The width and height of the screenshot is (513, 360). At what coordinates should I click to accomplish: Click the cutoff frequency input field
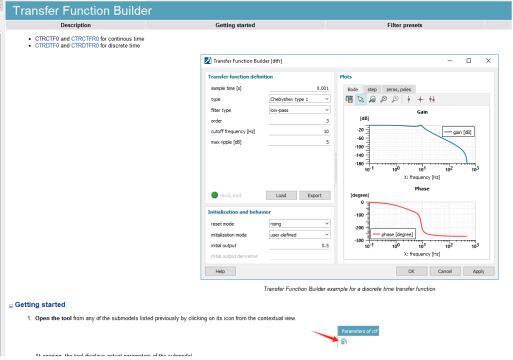coord(299,131)
